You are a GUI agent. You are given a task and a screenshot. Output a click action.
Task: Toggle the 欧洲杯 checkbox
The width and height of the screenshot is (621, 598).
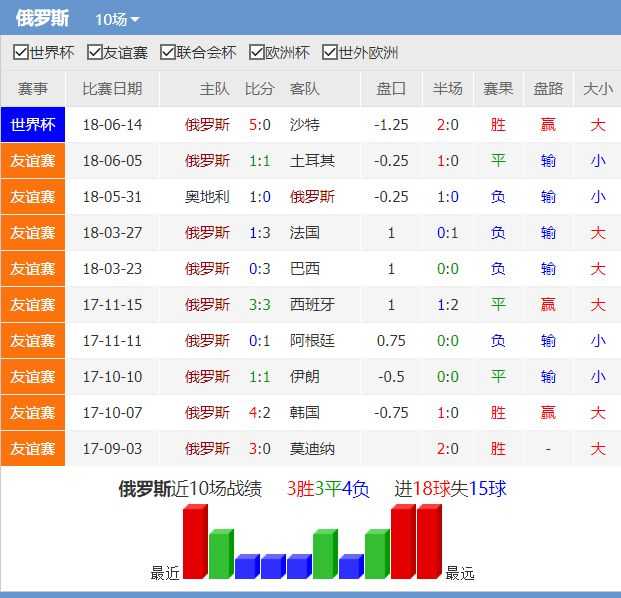(x=255, y=53)
